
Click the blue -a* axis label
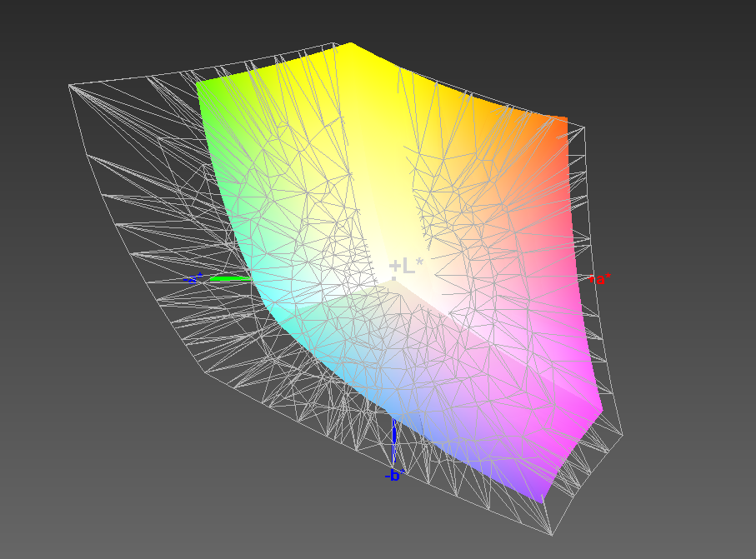(193, 278)
